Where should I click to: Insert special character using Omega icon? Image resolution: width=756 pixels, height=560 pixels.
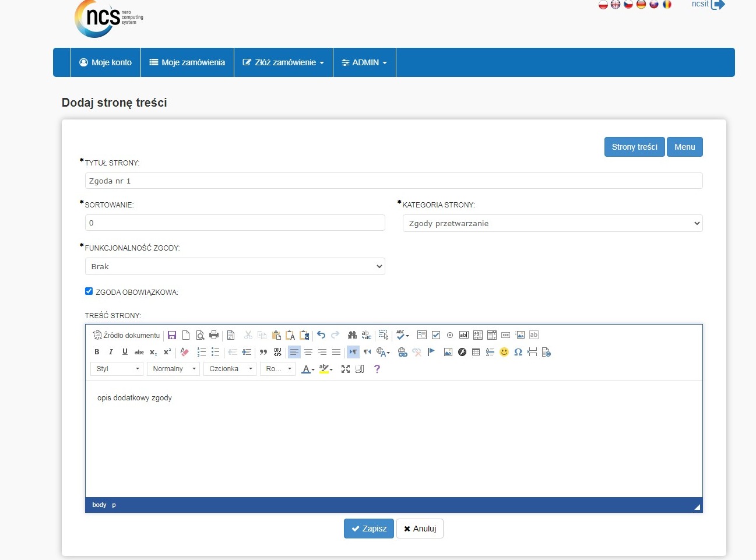518,352
